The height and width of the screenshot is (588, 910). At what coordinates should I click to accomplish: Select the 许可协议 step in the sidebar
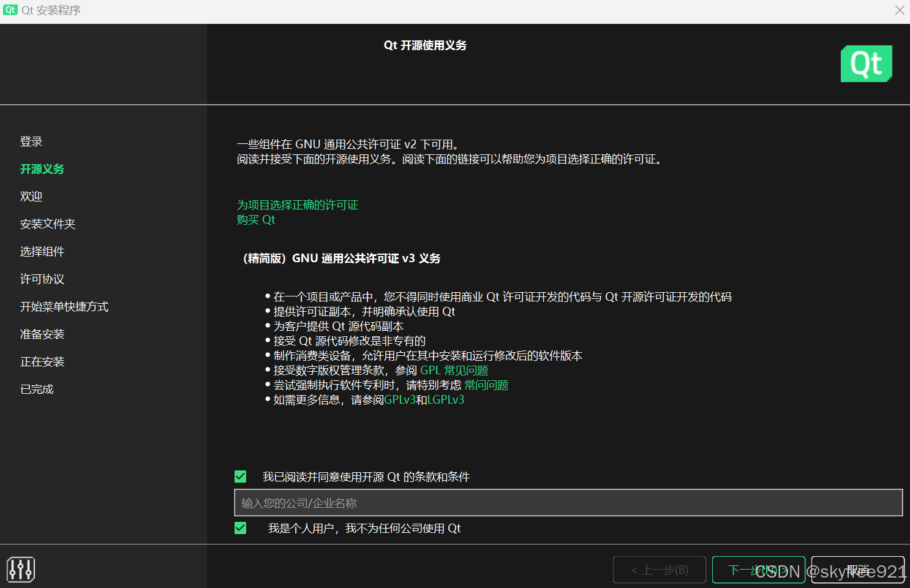[x=42, y=279]
